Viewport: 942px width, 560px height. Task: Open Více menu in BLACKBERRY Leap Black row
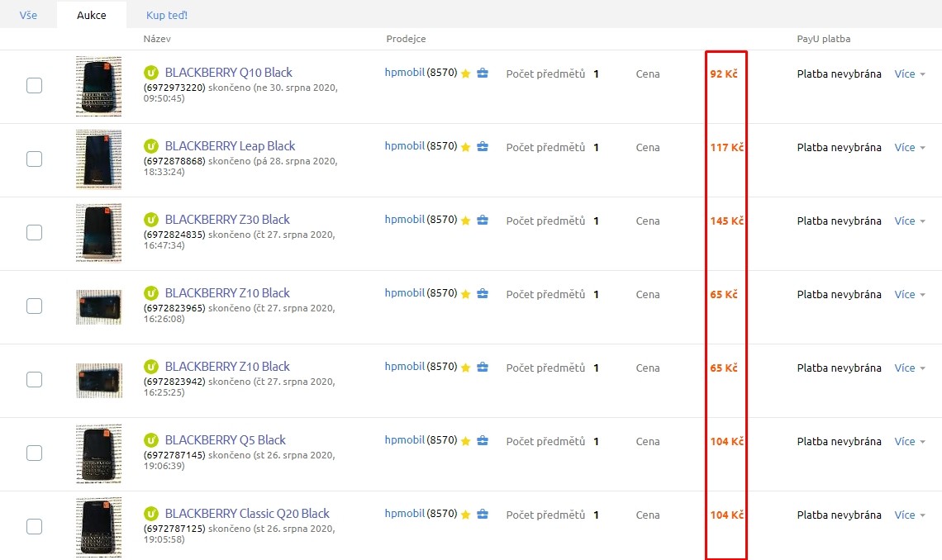pos(909,148)
